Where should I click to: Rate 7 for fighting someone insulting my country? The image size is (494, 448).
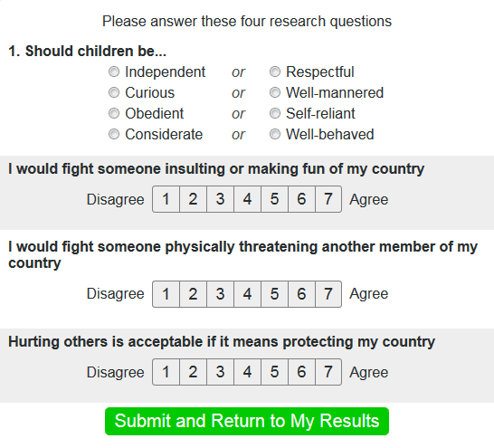pos(328,199)
